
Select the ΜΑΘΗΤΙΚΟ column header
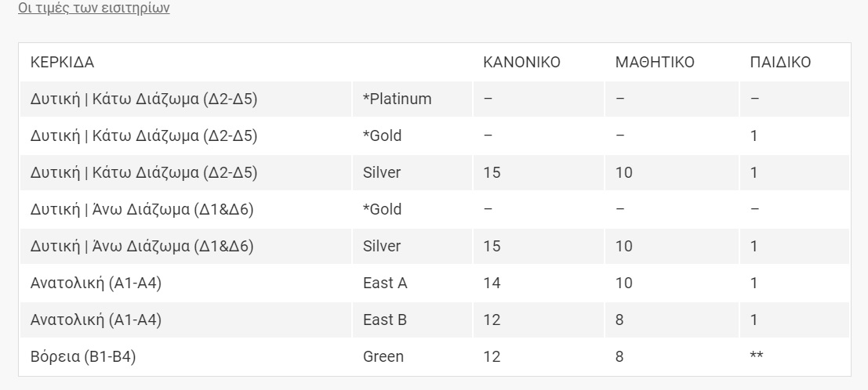coord(655,63)
